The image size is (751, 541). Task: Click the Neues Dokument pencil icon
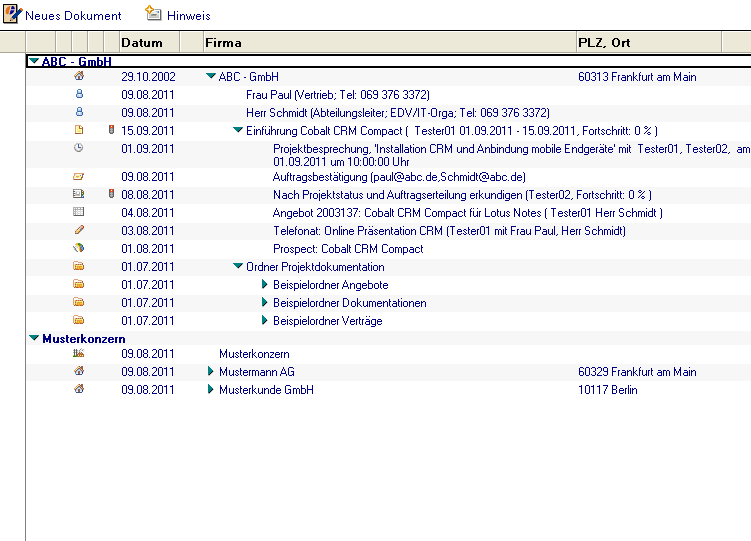point(13,14)
